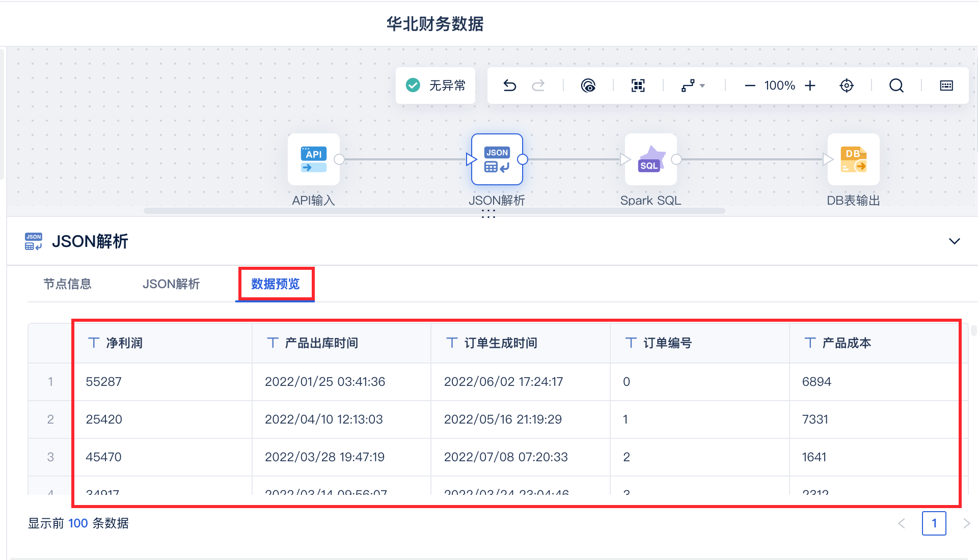
Task: Open canvas search with magnifier icon
Action: (x=896, y=86)
